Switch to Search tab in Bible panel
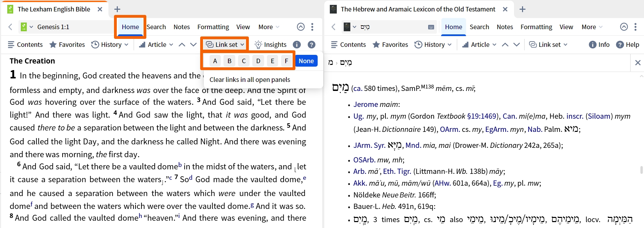Screen dimensions: 644x228 (x=156, y=27)
